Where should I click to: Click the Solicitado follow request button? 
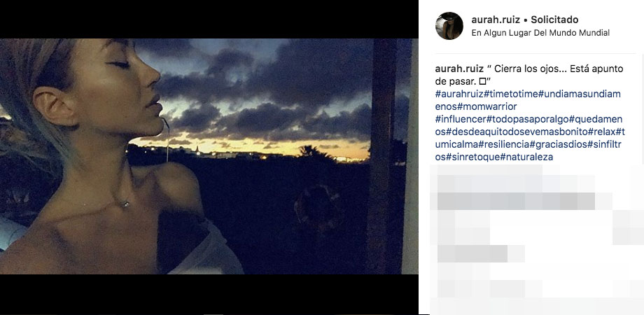point(554,20)
